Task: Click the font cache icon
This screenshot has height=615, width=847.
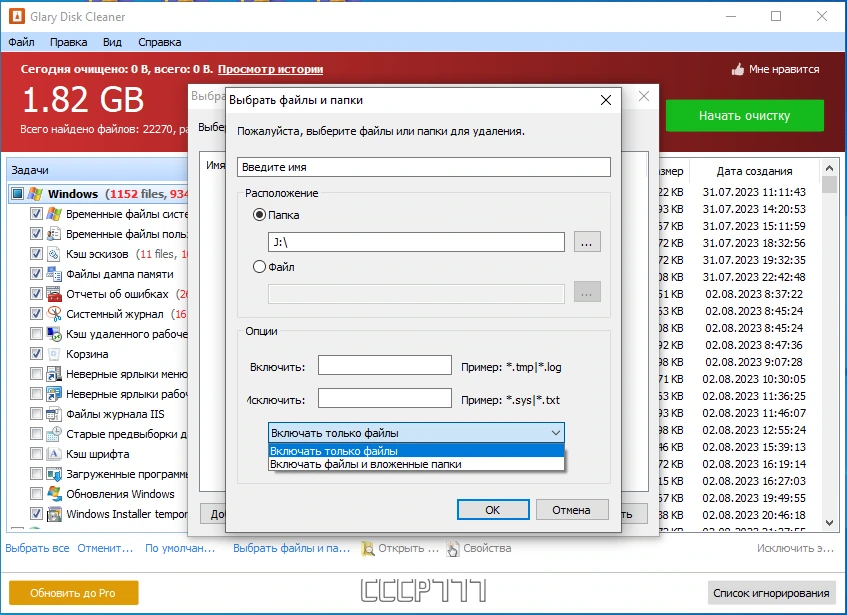Action: pos(53,454)
